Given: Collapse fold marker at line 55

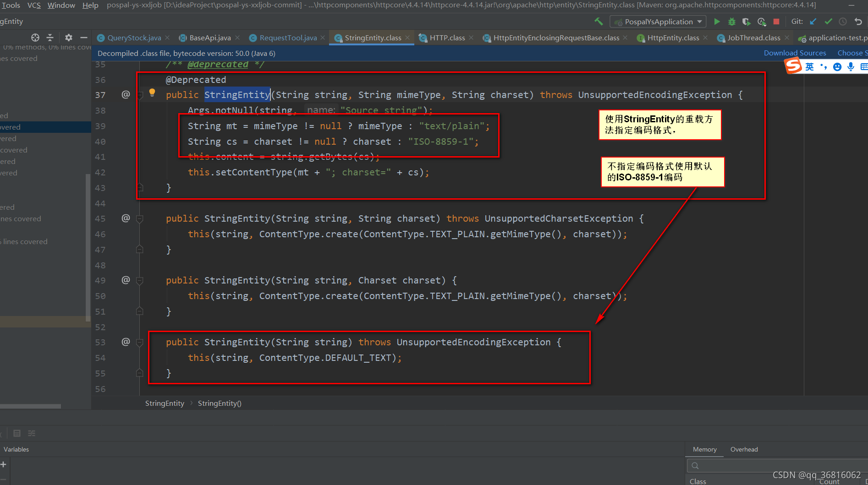Looking at the screenshot, I should coord(140,373).
